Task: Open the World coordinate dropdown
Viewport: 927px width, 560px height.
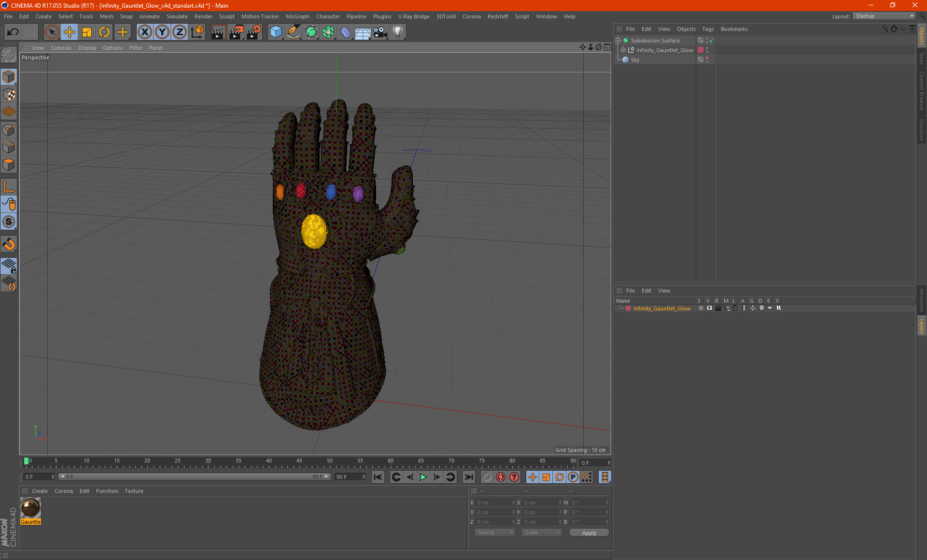Action: coord(495,532)
